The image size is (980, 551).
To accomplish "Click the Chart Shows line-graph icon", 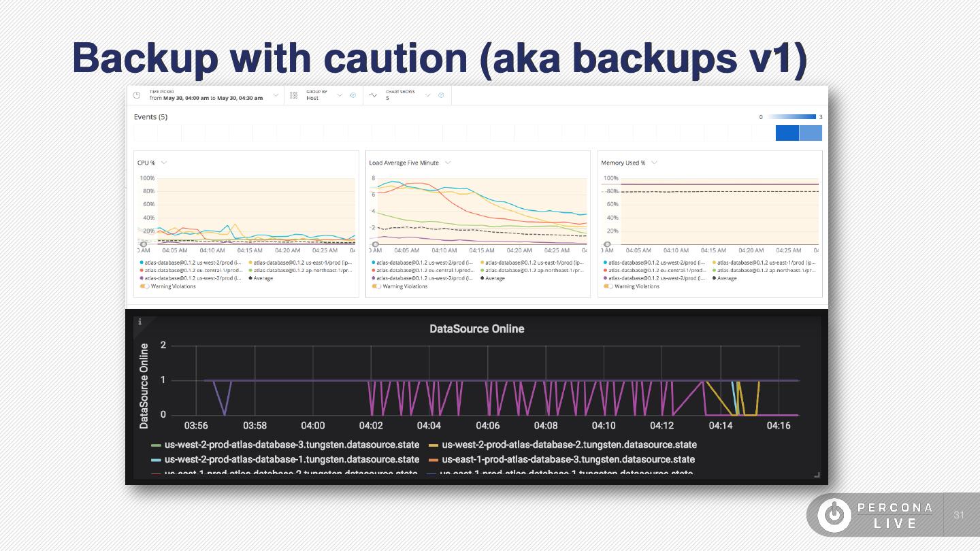I will pos(373,95).
